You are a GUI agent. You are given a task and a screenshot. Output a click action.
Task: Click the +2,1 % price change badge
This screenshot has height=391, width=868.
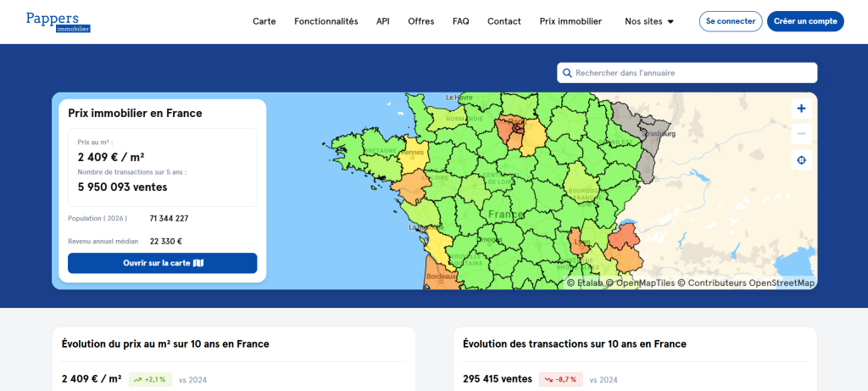pyautogui.click(x=151, y=379)
